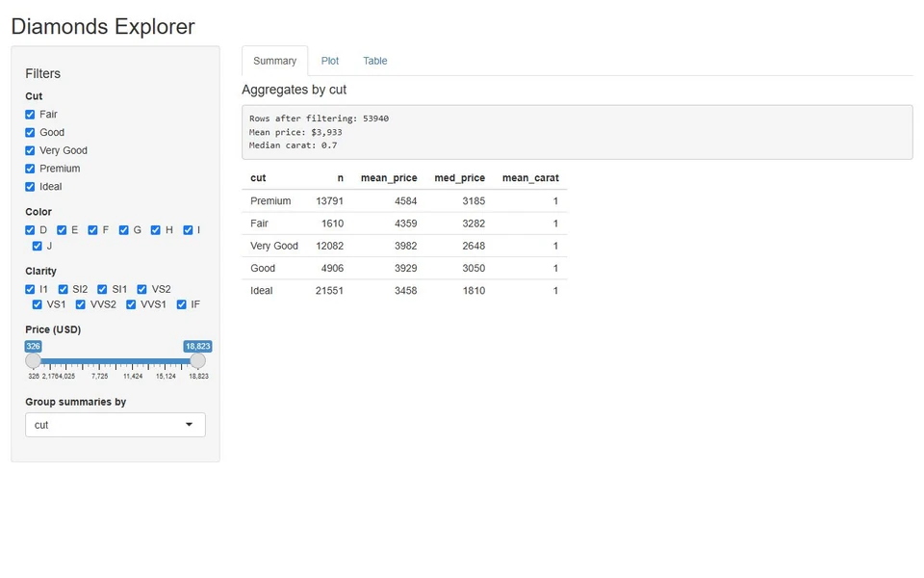Switch to the Summary tab
The image size is (924, 578).
pos(274,61)
